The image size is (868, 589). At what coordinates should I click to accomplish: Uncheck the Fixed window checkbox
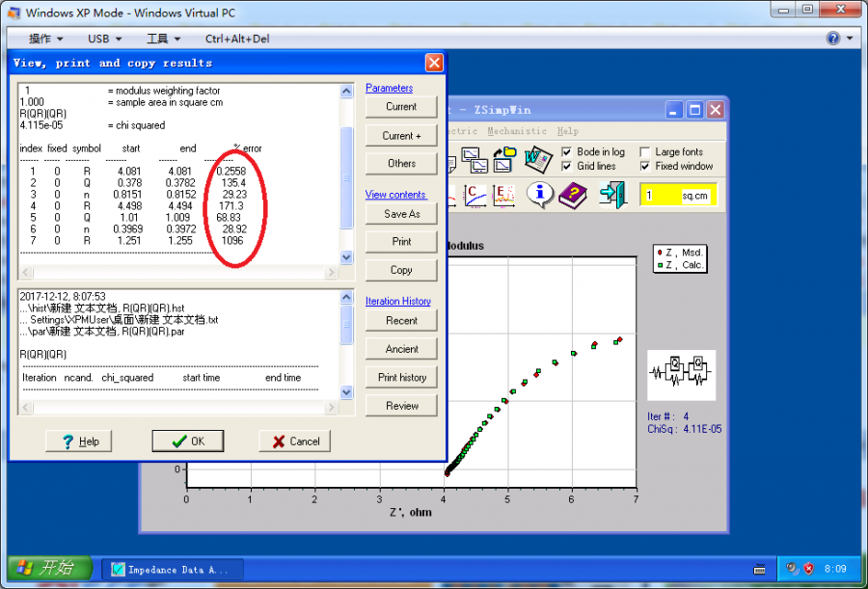pyautogui.click(x=644, y=166)
